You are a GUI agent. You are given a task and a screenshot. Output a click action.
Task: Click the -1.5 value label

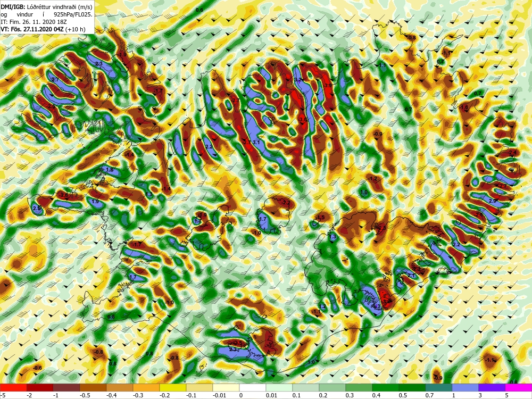[x=320, y=218]
